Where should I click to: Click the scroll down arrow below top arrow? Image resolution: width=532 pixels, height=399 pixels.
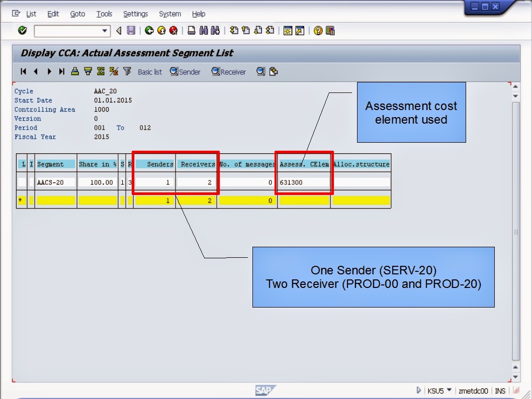[x=515, y=96]
